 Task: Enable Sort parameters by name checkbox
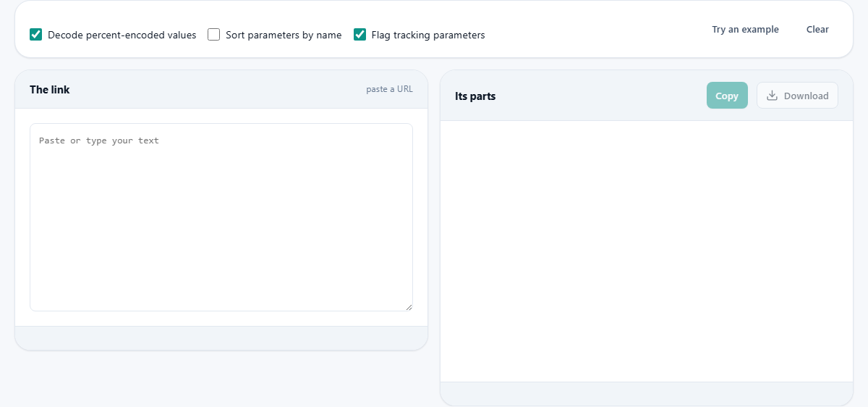(x=213, y=35)
